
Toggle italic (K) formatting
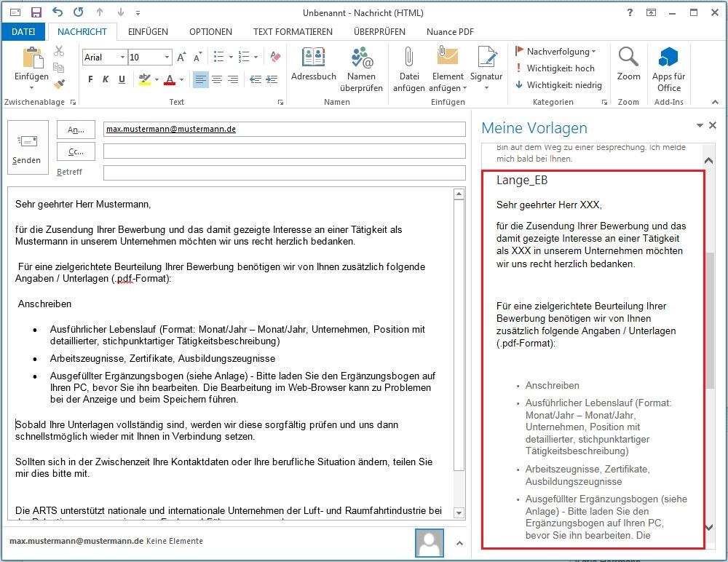[106, 79]
